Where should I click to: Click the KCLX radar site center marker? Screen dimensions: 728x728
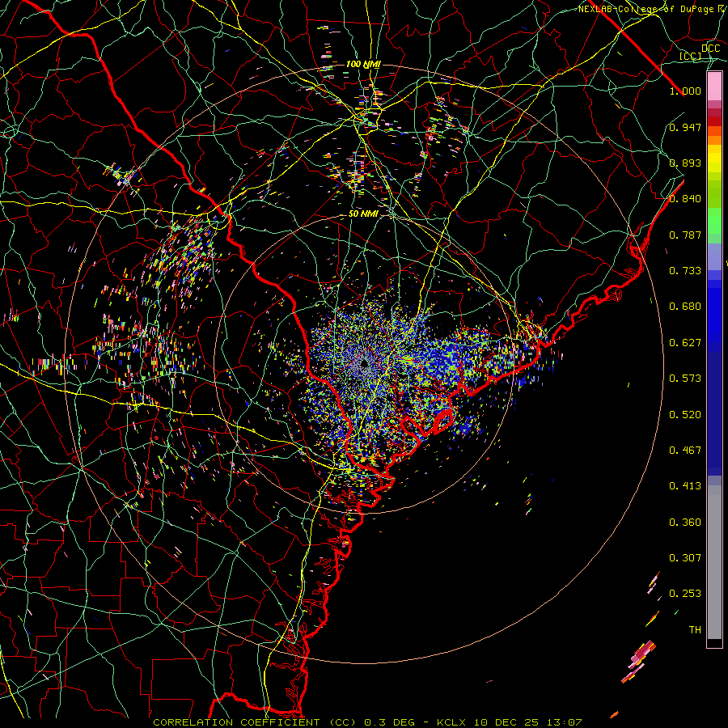(365, 363)
